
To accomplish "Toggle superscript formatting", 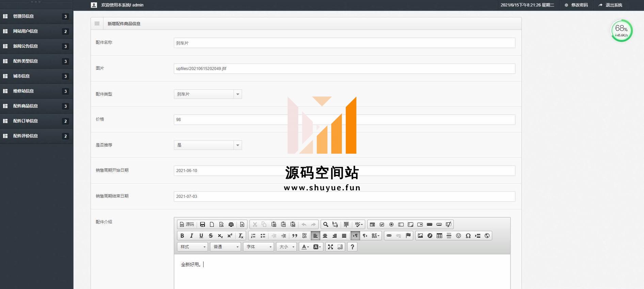I will point(230,236).
